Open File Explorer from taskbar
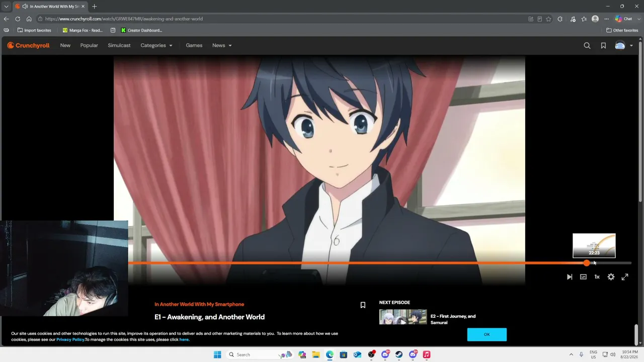The height and width of the screenshot is (362, 644). (x=316, y=354)
